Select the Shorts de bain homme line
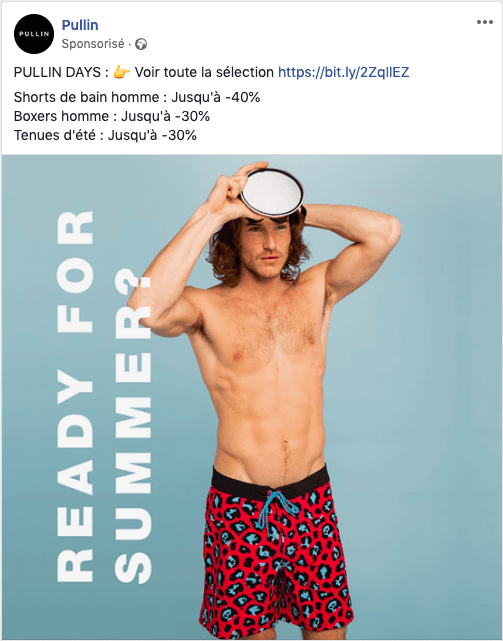The image size is (503, 641). 137,97
